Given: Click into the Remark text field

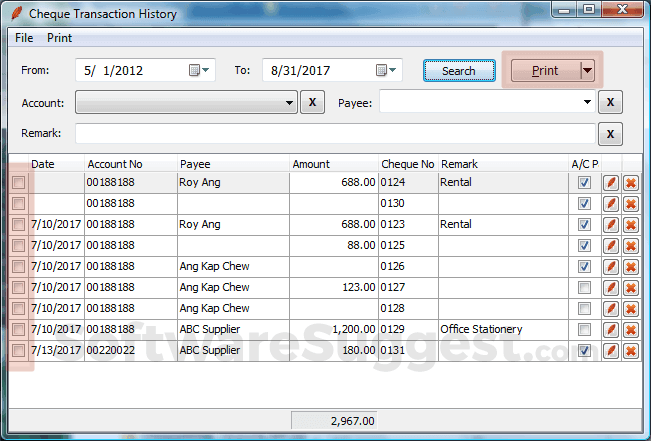Looking at the screenshot, I should click(x=334, y=134).
